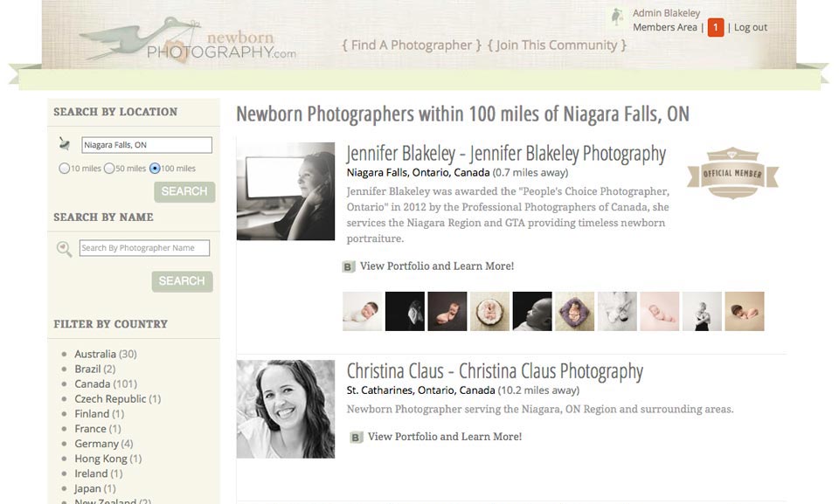Focus the Search By Photographer Name field

click(x=144, y=248)
